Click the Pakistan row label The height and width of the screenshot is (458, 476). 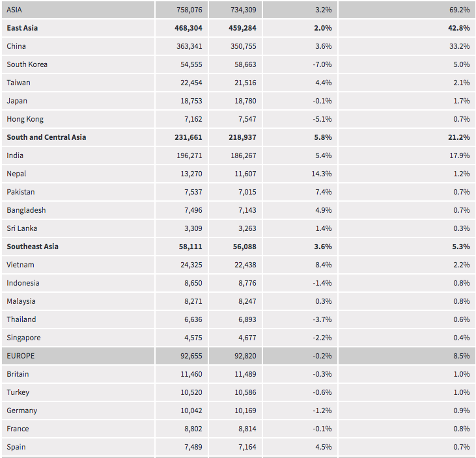21,192
